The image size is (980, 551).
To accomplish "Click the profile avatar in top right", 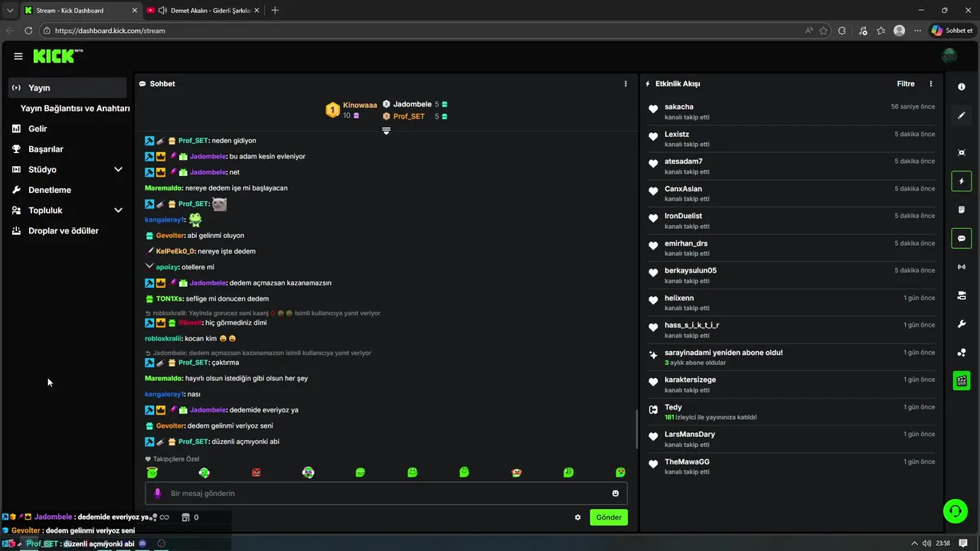I will pyautogui.click(x=949, y=56).
